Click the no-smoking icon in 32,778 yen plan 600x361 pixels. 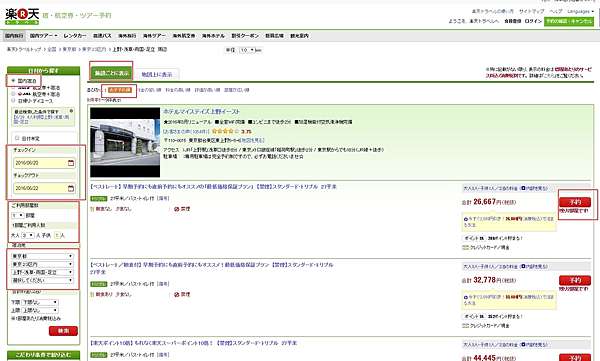(177, 294)
